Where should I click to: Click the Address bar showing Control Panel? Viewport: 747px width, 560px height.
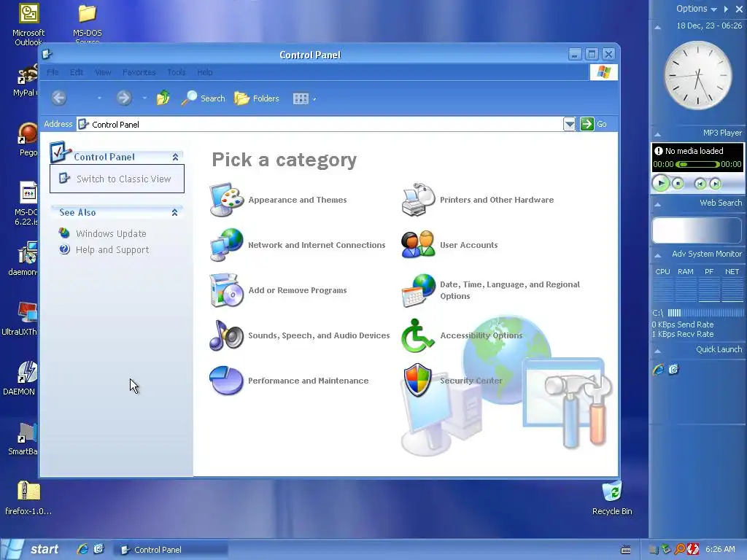click(x=320, y=124)
